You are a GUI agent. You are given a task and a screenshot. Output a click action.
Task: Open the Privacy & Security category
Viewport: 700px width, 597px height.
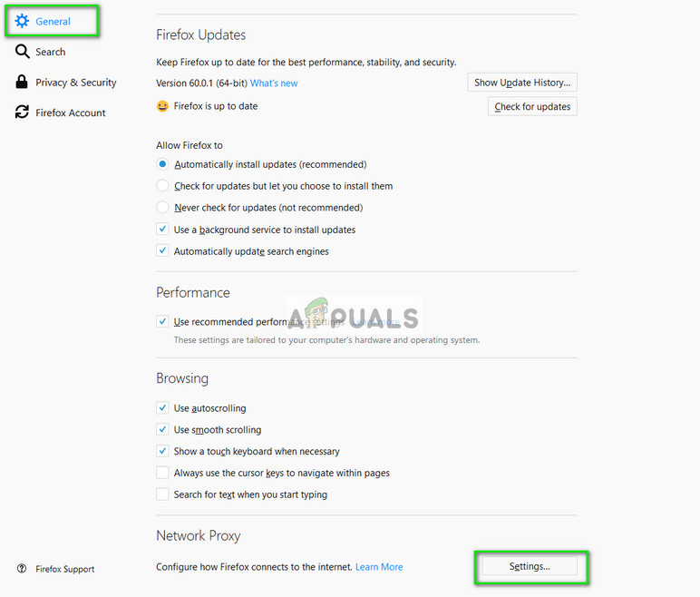click(x=75, y=83)
